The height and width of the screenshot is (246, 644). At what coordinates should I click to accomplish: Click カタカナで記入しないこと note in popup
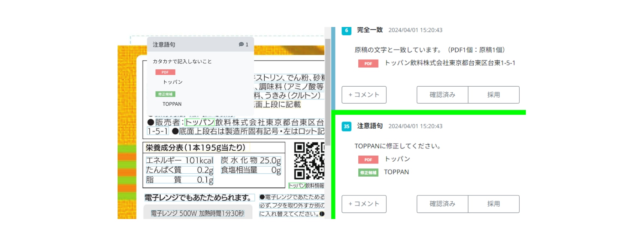[x=182, y=61]
